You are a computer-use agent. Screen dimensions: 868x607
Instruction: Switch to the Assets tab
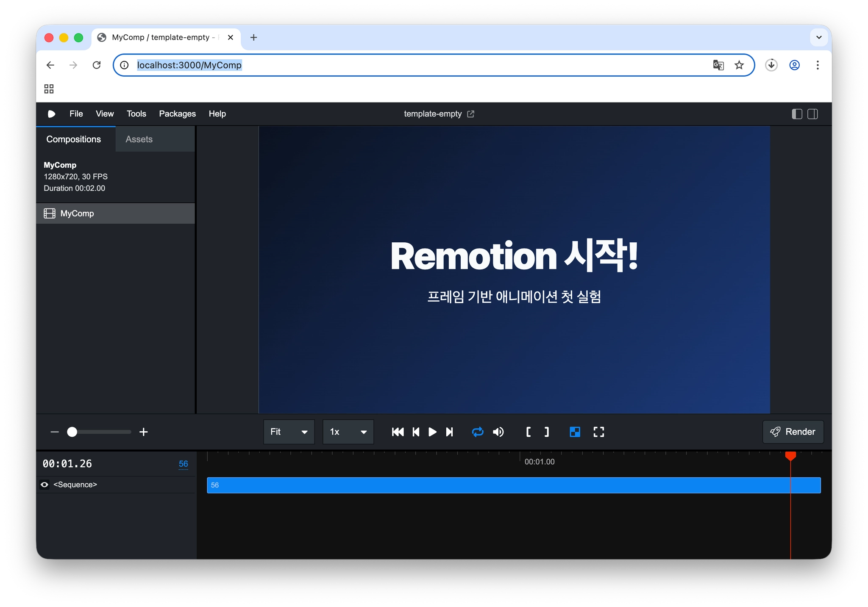(x=139, y=139)
